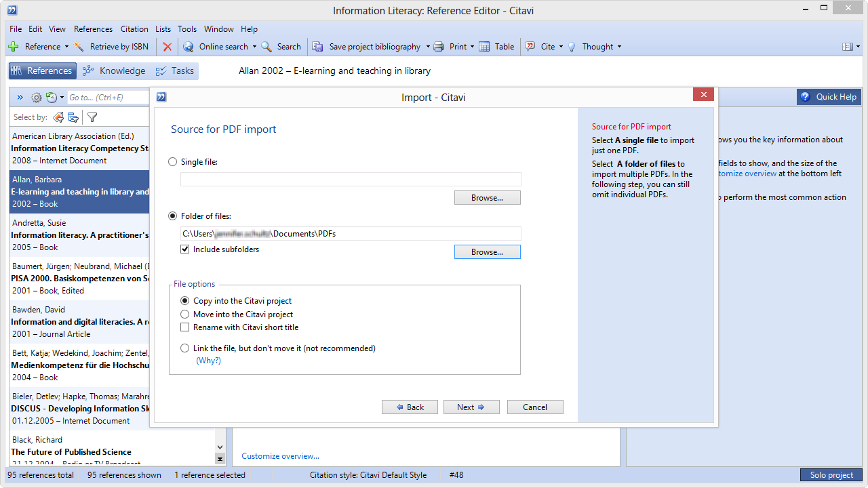Viewport: 868px width, 488px height.
Task: Open the Edit menu
Action: (x=35, y=29)
